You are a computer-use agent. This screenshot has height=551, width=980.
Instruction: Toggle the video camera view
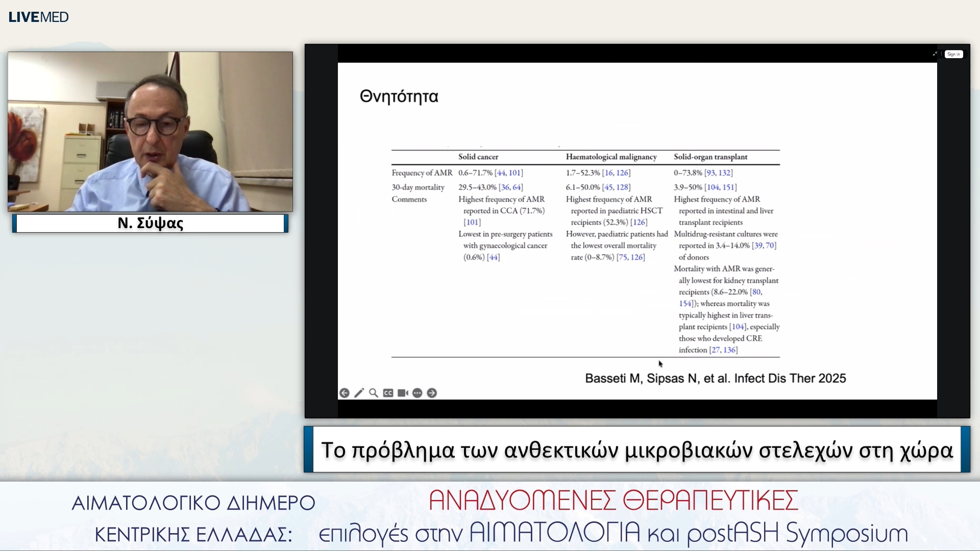[402, 393]
